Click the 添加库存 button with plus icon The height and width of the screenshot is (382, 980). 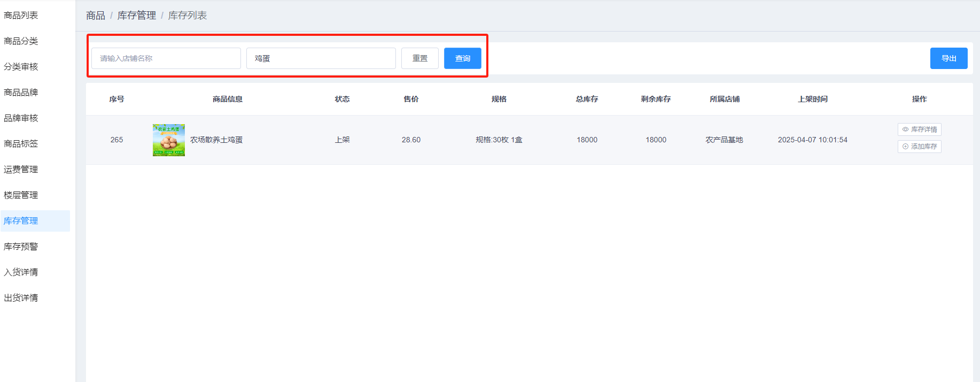click(919, 147)
